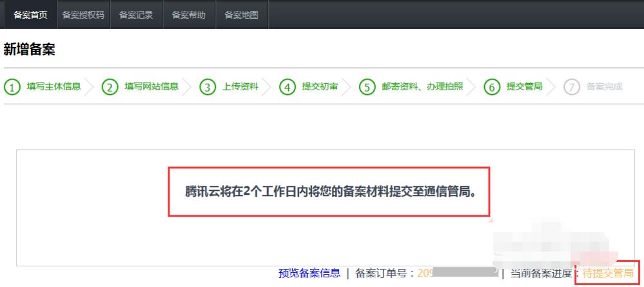Select the 备案地图 tab
This screenshot has height=287, width=644.
coord(242,15)
